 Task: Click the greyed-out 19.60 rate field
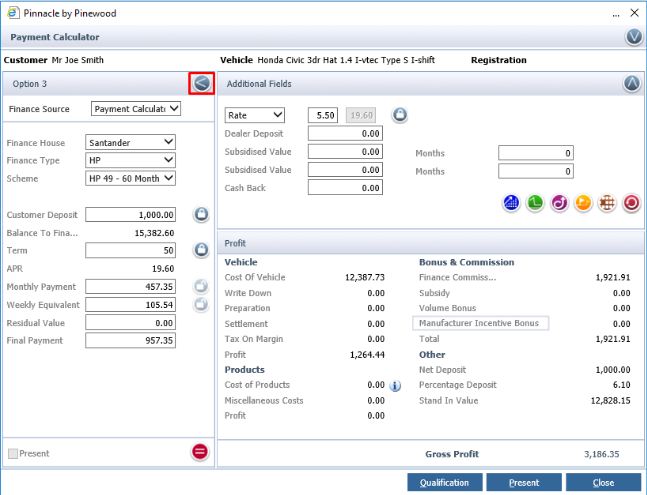[x=361, y=115]
